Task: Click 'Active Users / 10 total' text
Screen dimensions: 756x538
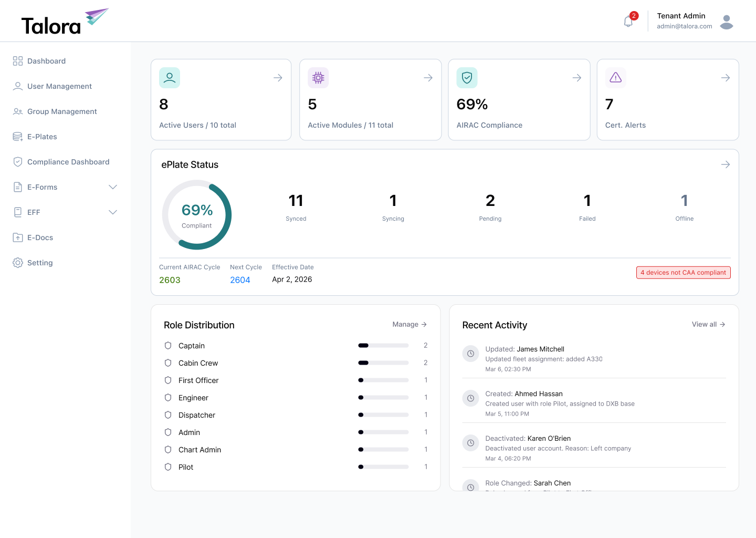Action: 197,125
